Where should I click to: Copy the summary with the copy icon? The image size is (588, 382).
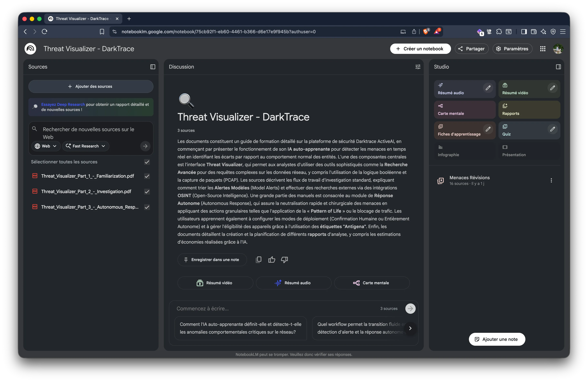click(x=259, y=260)
